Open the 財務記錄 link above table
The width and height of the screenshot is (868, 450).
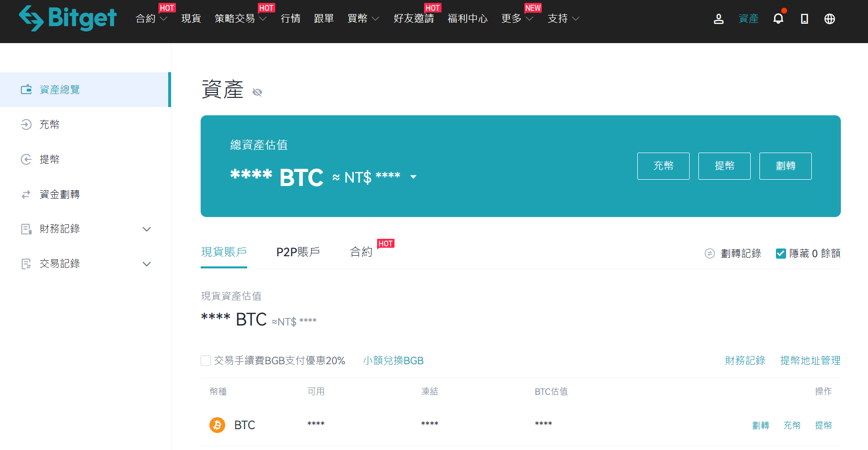click(x=745, y=360)
